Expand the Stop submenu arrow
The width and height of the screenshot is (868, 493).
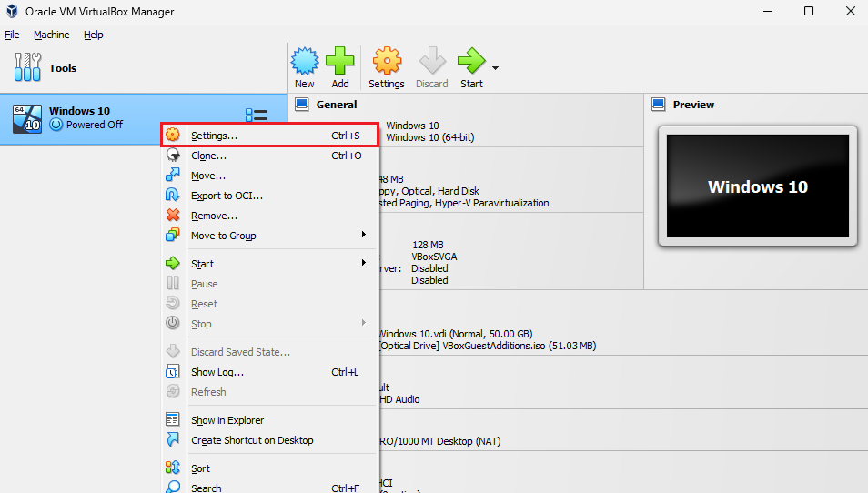click(364, 323)
